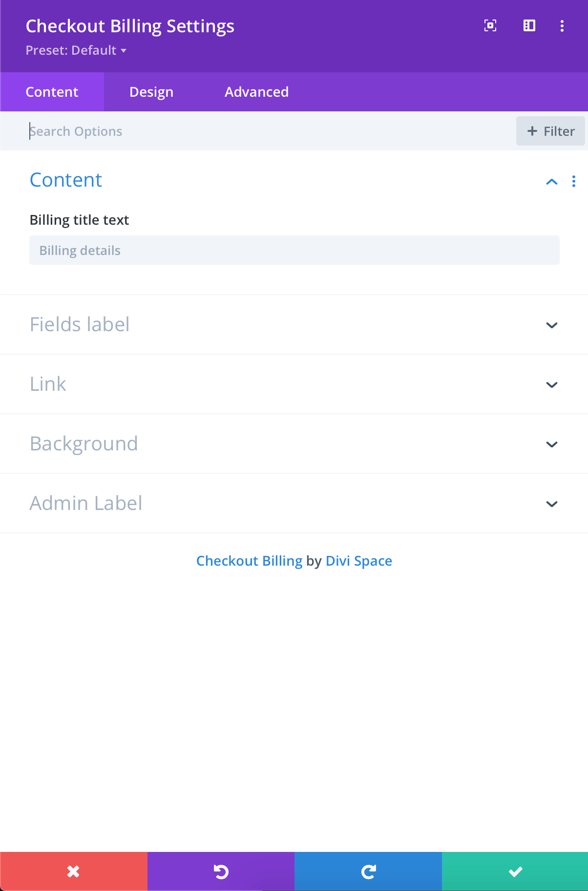The height and width of the screenshot is (891, 588).
Task: Click the purple undo arrow button
Action: pyautogui.click(x=221, y=871)
